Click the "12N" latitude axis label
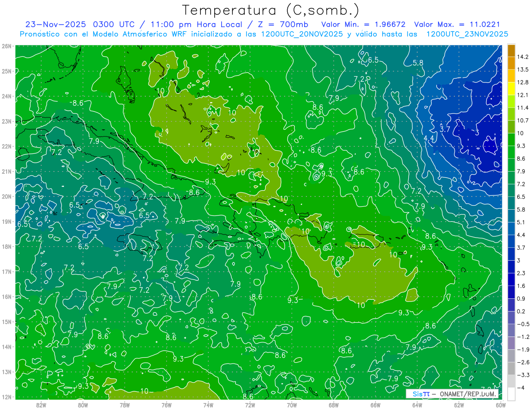The height and width of the screenshot is (411, 532). point(7,397)
